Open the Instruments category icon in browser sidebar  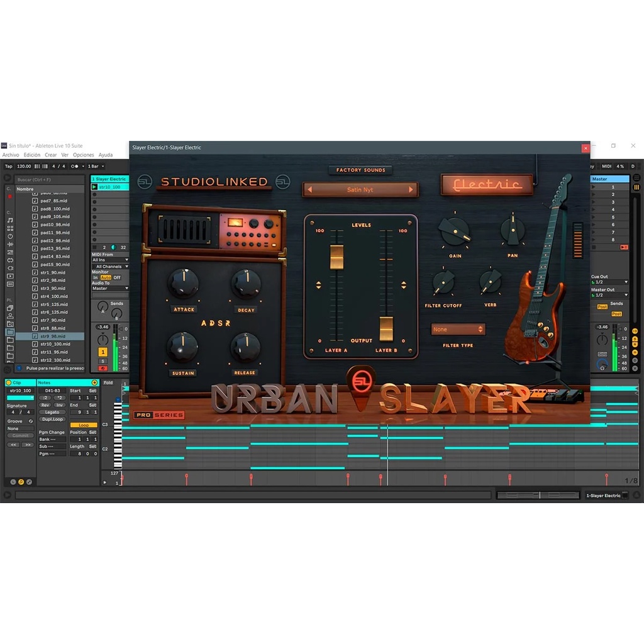[10, 236]
